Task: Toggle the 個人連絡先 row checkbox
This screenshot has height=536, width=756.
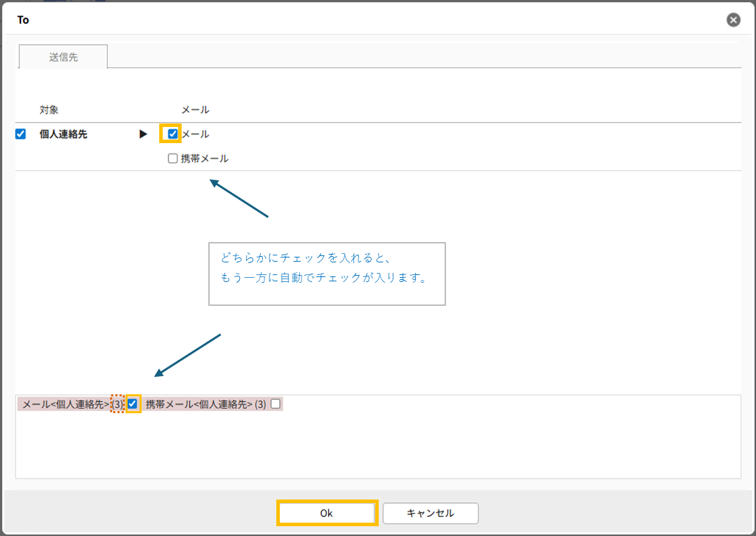Action: (x=20, y=134)
